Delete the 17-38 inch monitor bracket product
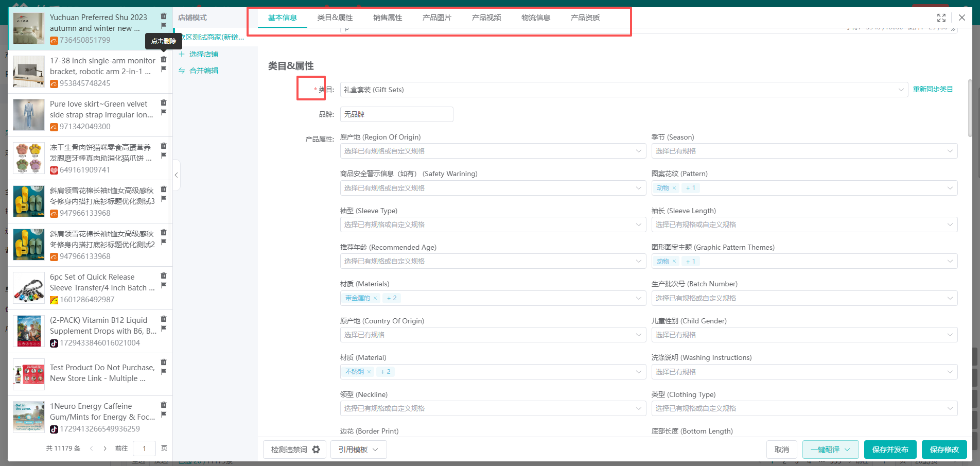 (x=164, y=59)
